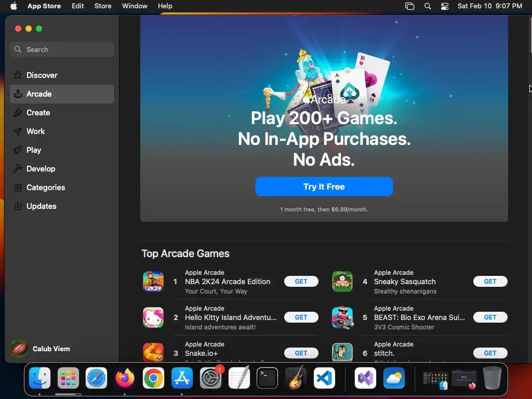Click the Top Arcade Games heading

pyautogui.click(x=185, y=254)
